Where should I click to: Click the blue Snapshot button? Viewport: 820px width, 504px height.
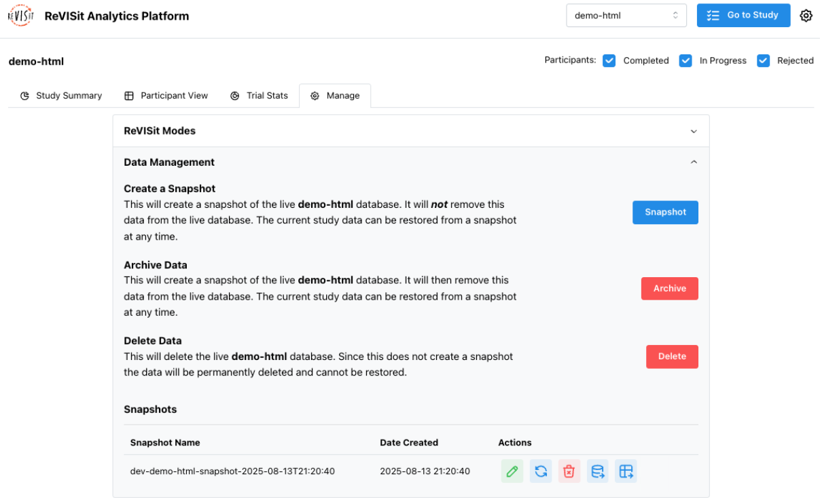coord(665,212)
